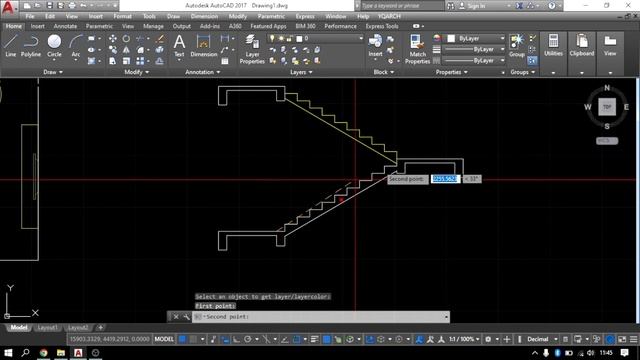The height and width of the screenshot is (360, 640).
Task: Open the Format menu
Action: tap(122, 16)
